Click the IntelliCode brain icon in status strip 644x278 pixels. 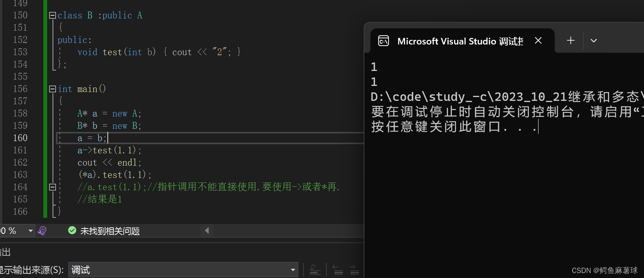click(42, 231)
